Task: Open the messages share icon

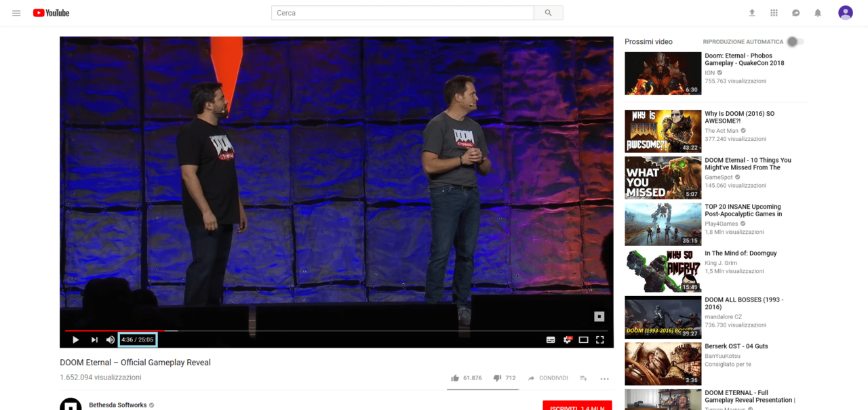Action: coord(795,13)
